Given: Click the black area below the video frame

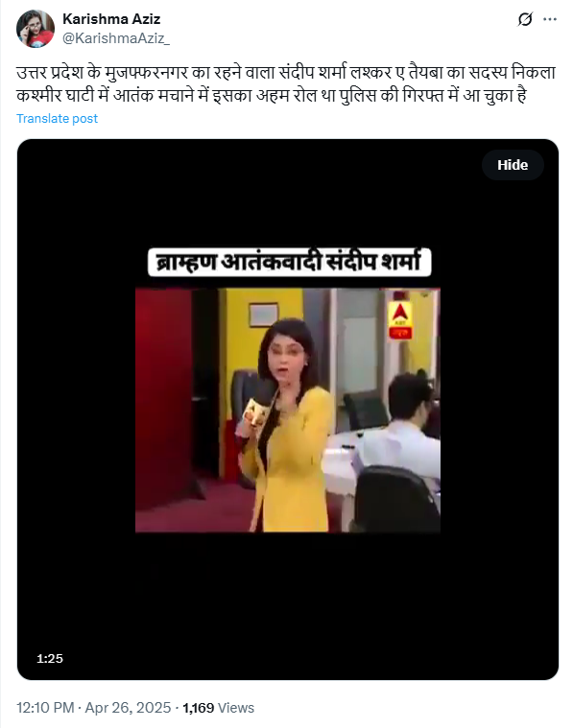Looking at the screenshot, I should pyautogui.click(x=288, y=603).
